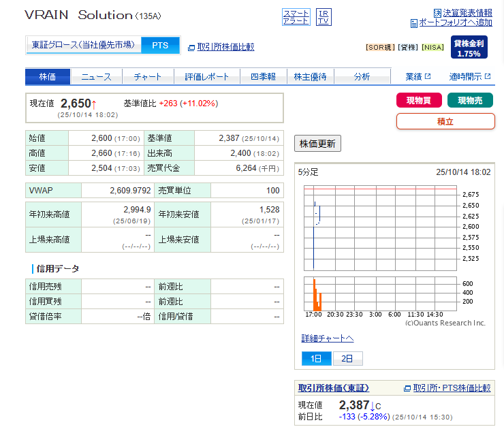Screen dimensions: 504x429
Task: Click the 貸株金利 1.75% badge
Action: [x=469, y=48]
